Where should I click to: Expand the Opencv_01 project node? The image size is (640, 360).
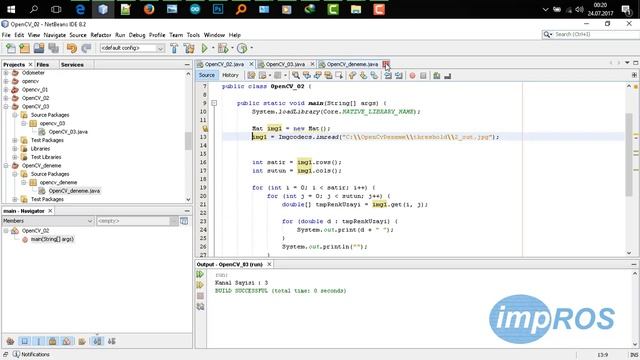point(6,90)
